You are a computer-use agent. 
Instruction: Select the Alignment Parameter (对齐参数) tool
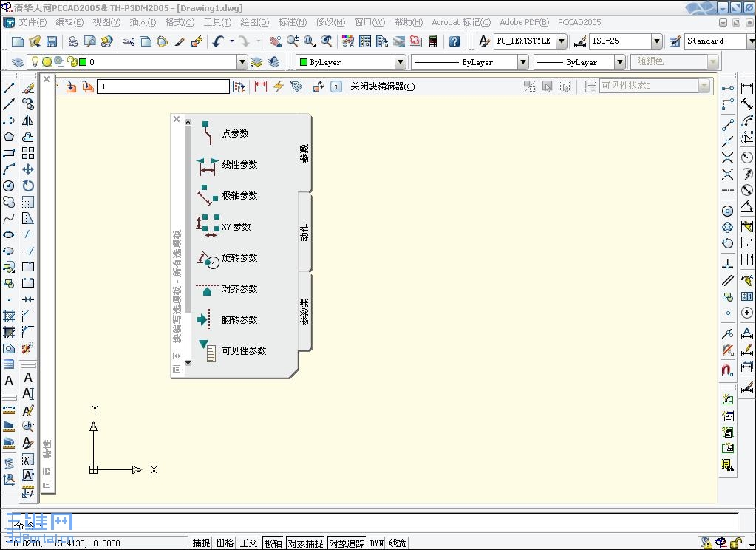228,288
